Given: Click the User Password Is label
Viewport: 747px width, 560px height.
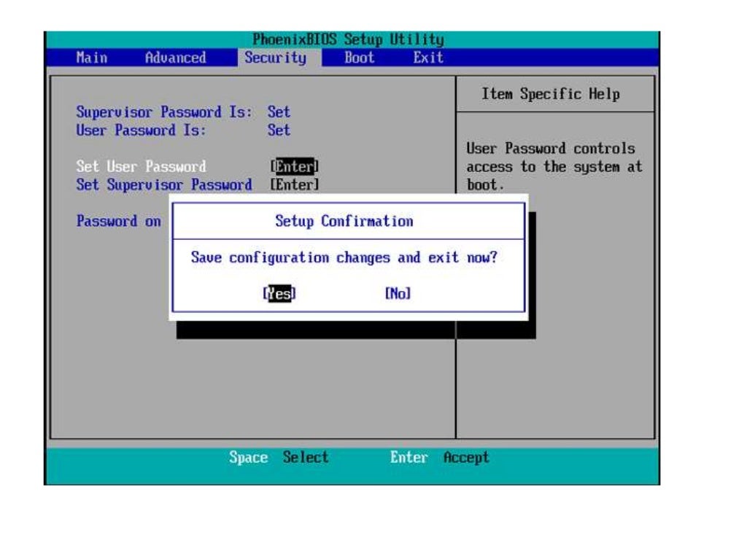Looking at the screenshot, I should pos(141,130).
